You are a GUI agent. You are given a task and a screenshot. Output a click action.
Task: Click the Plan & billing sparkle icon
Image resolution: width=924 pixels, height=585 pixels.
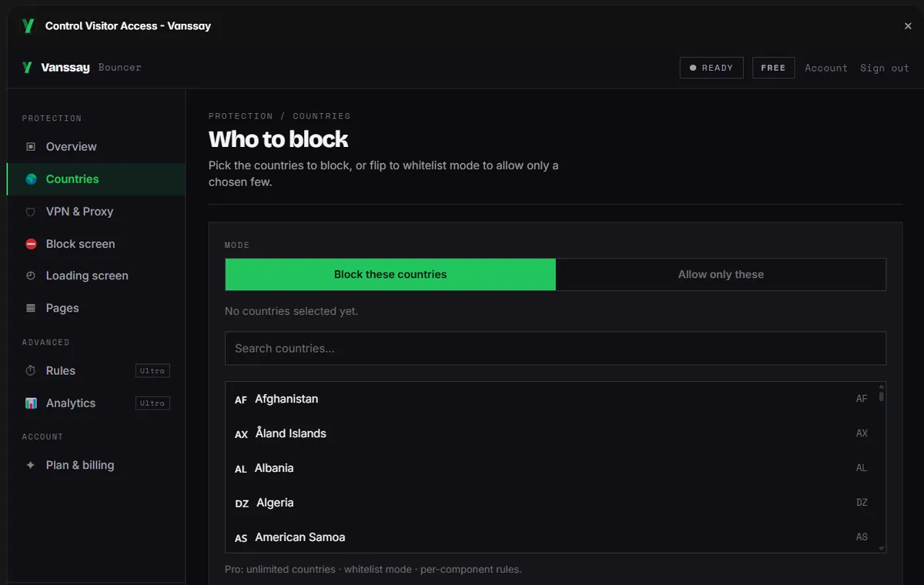point(31,466)
